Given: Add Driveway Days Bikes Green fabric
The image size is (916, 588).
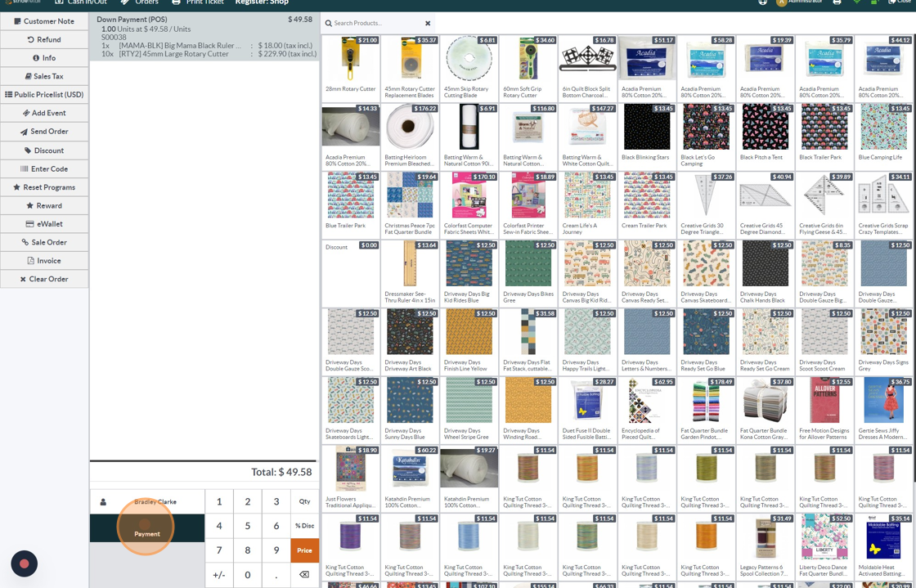Looking at the screenshot, I should pos(528,273).
